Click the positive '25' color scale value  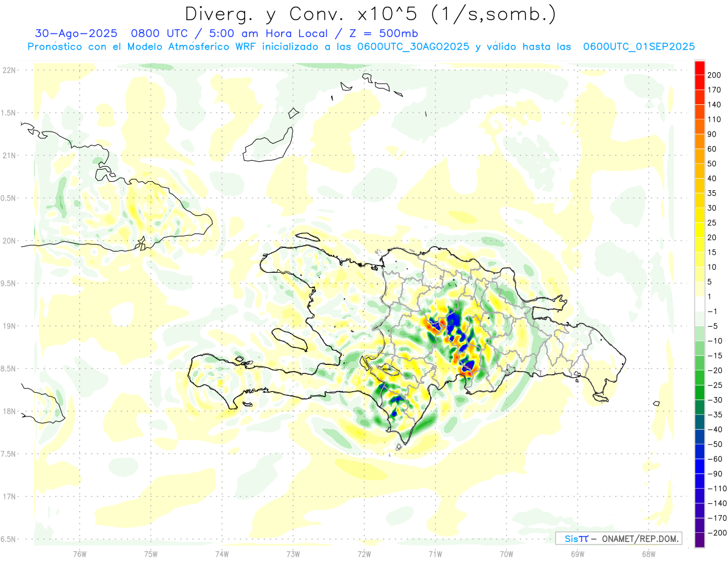pos(713,222)
